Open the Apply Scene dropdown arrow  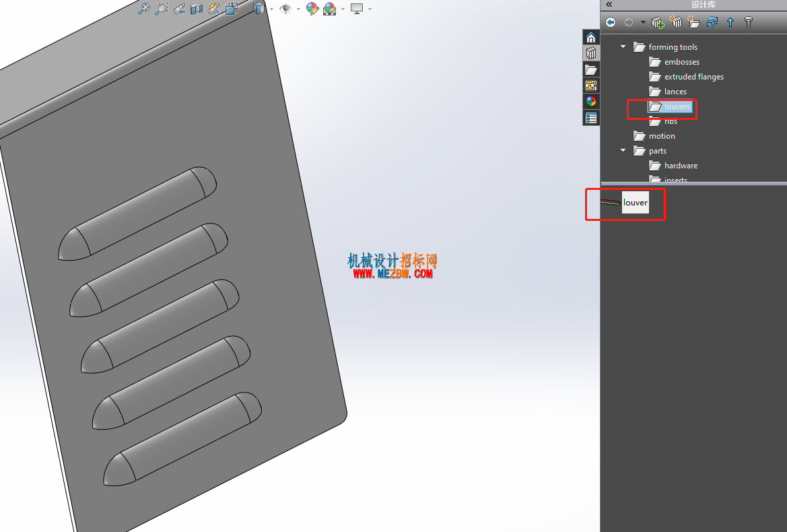tap(343, 9)
